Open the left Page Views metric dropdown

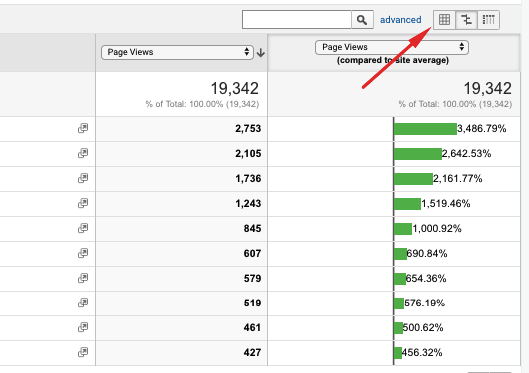click(177, 52)
